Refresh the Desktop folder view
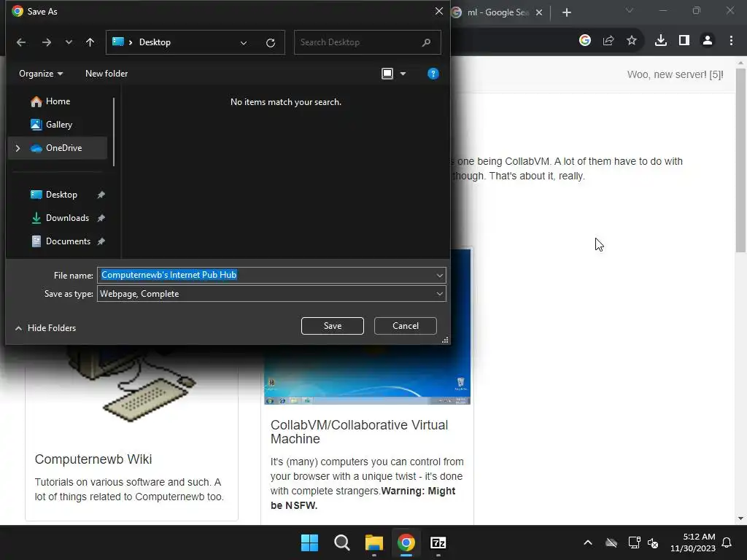The height and width of the screenshot is (560, 747). (x=271, y=43)
